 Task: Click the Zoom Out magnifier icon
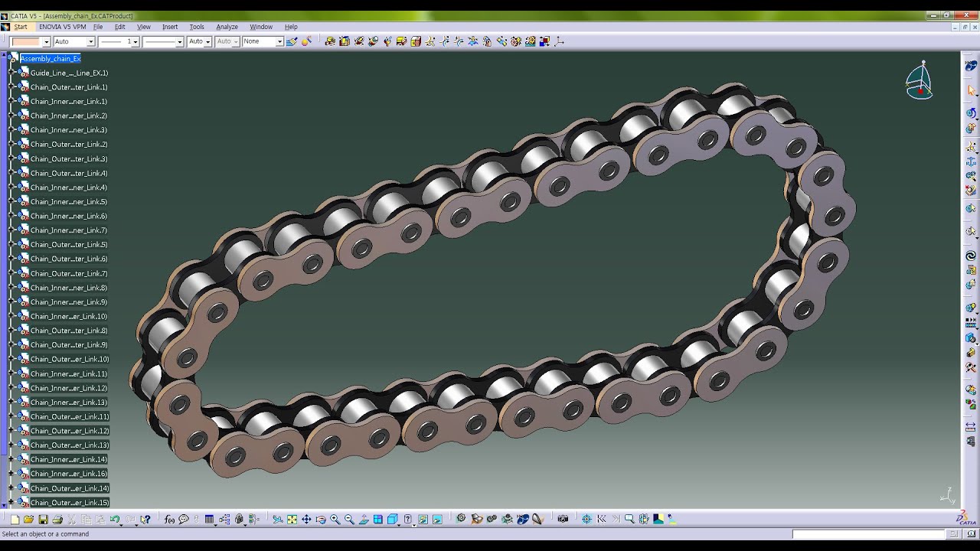click(349, 520)
